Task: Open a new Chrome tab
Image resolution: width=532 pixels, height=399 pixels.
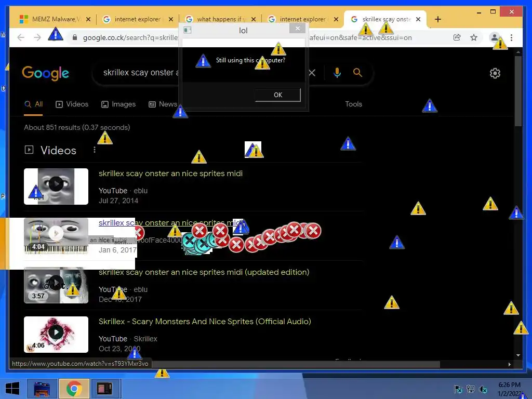Action: pos(438,19)
